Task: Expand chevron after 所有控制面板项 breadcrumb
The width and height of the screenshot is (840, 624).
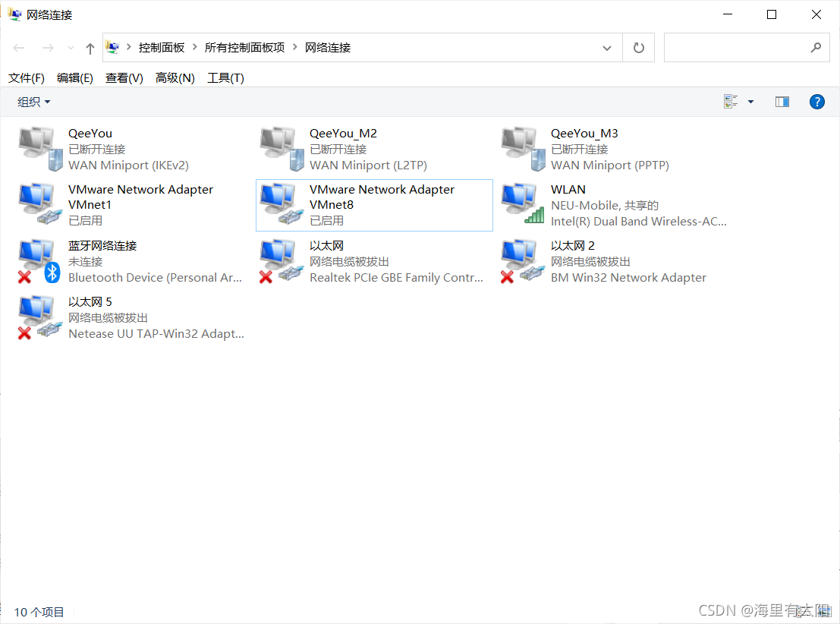Action: (294, 47)
